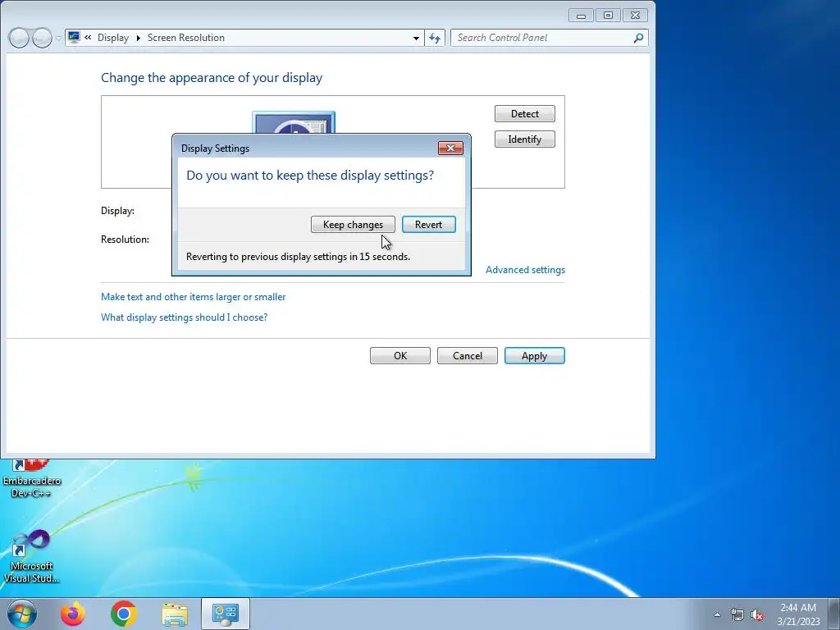The height and width of the screenshot is (630, 840).
Task: Open 'What display settings should I choose?' link
Action: click(x=185, y=317)
